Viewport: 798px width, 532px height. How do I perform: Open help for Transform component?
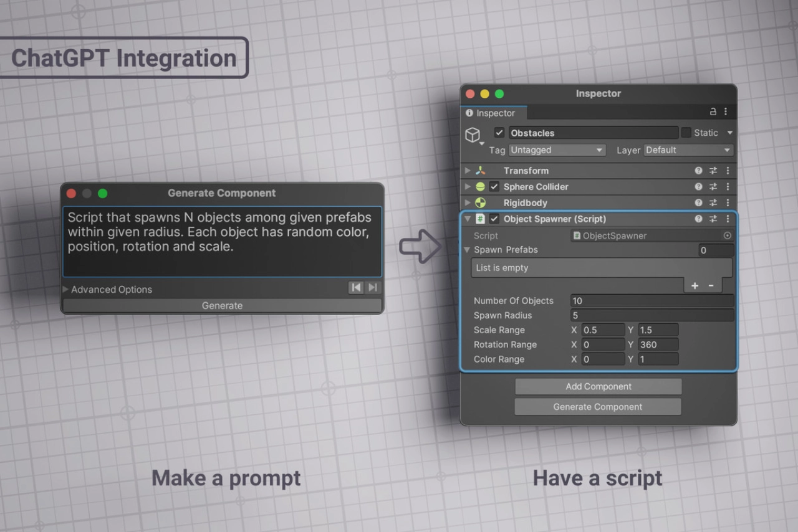point(699,171)
